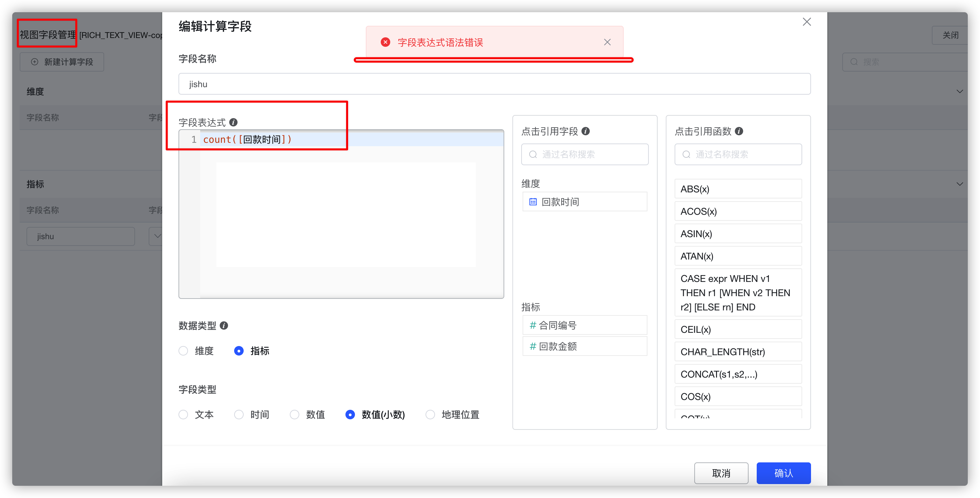Insert the 回款时间 dimension field

(x=585, y=202)
